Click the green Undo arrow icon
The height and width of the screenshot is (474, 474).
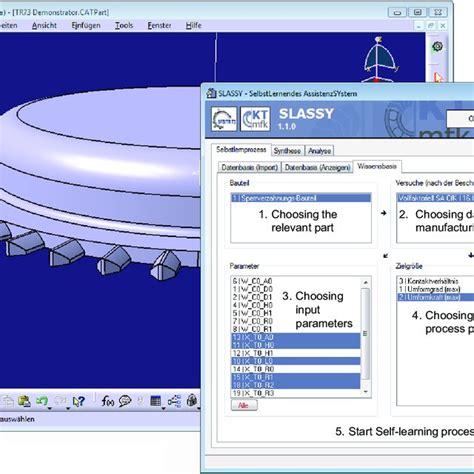42,400
